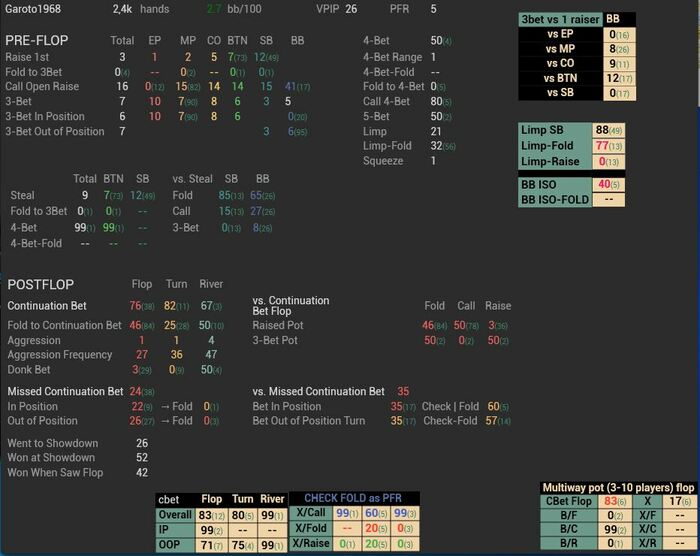Click the Fold to Continuation Bet label
This screenshot has width=700, height=556.
coord(64,326)
